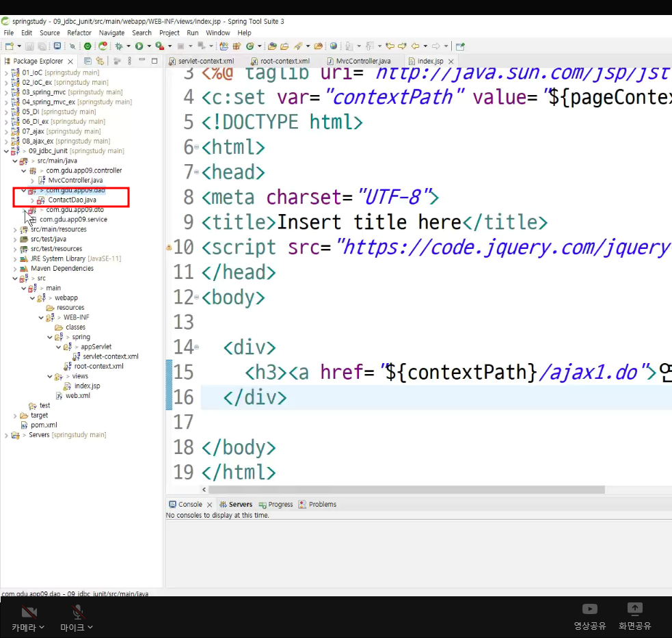This screenshot has width=672, height=638.
Task: Click the Run Last Tool icon
Action: pos(159,46)
